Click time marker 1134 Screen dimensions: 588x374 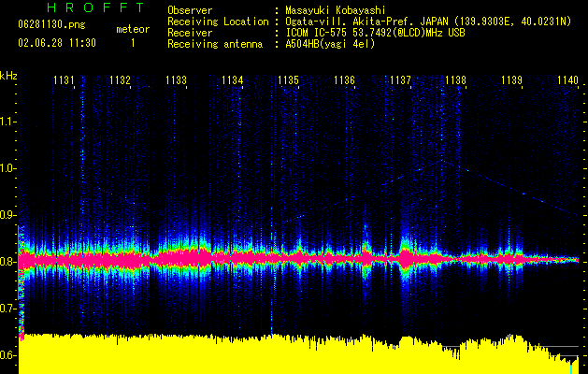tap(232, 79)
